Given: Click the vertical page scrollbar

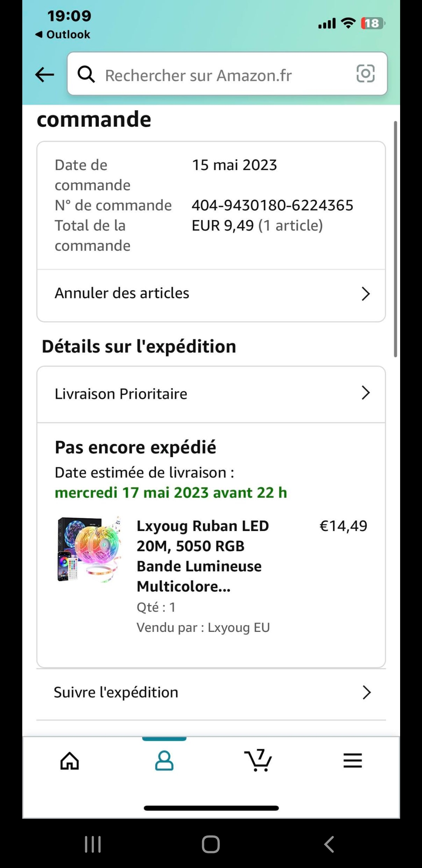Looking at the screenshot, I should tap(395, 239).
